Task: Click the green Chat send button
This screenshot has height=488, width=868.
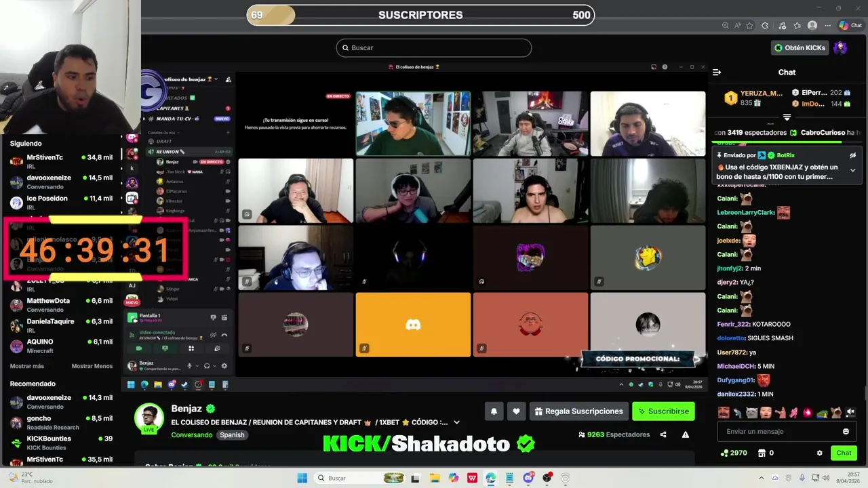Action: (844, 453)
